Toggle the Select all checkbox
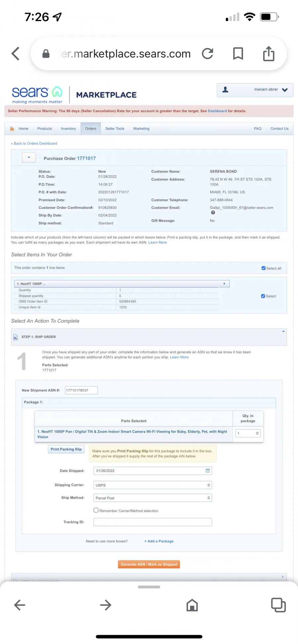The height and width of the screenshot is (644, 298). pos(264,268)
